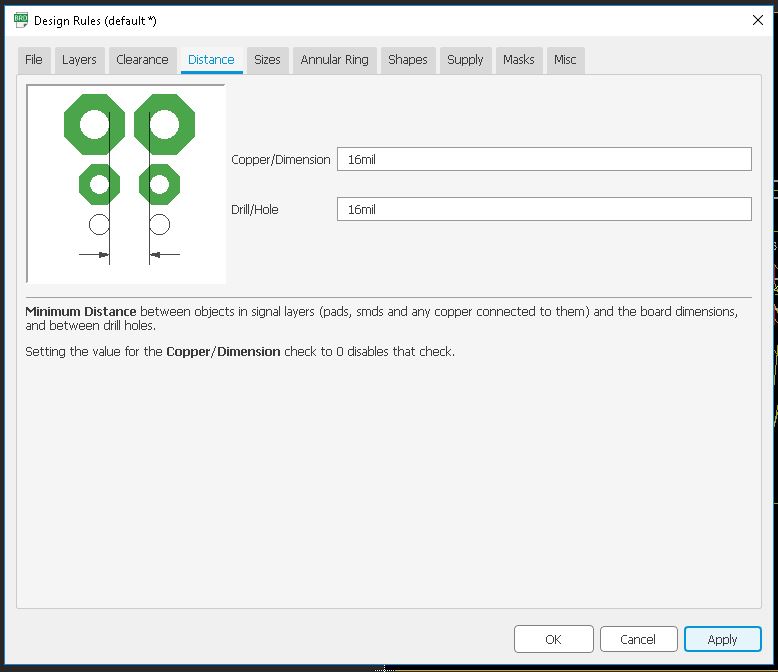The height and width of the screenshot is (672, 778).
Task: Switch to the Misc tab
Action: point(565,60)
